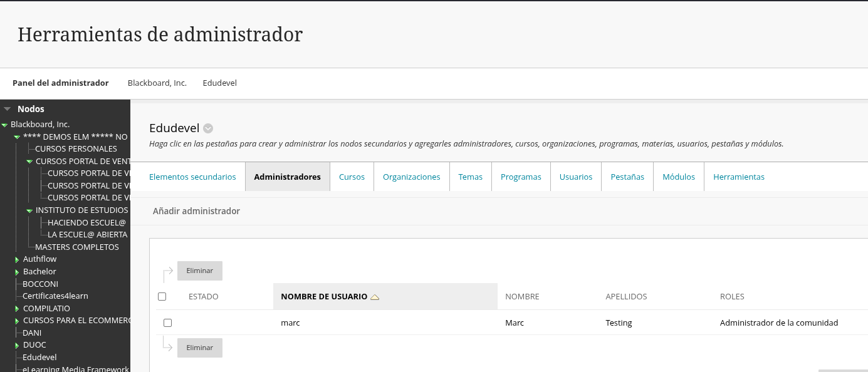Select the Authflow node label
The image size is (868, 372).
coord(40,259)
